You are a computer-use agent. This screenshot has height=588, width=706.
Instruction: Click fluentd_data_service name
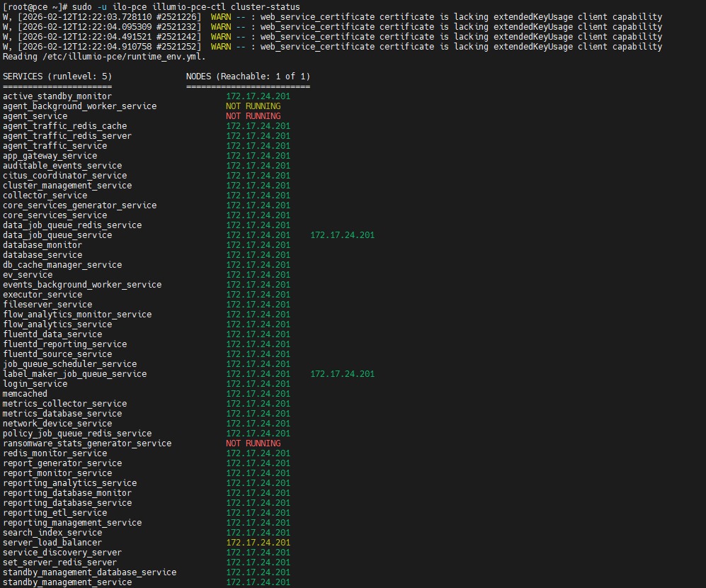(52, 334)
